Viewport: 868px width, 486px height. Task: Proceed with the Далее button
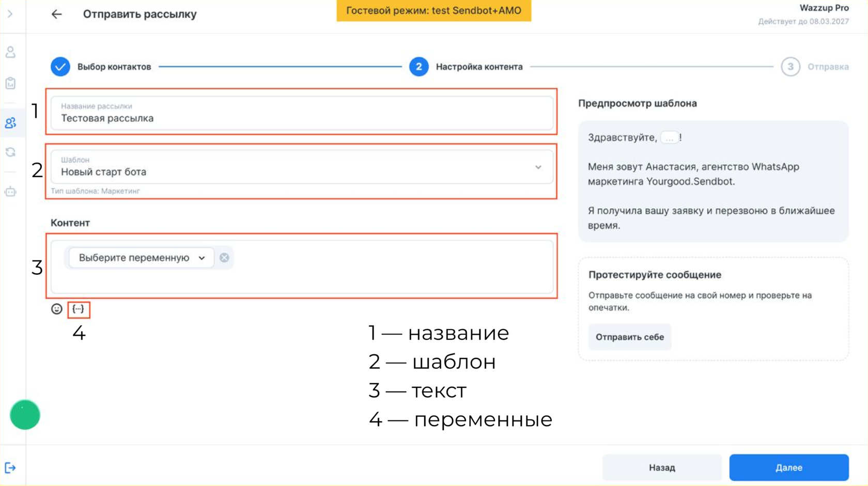click(789, 467)
